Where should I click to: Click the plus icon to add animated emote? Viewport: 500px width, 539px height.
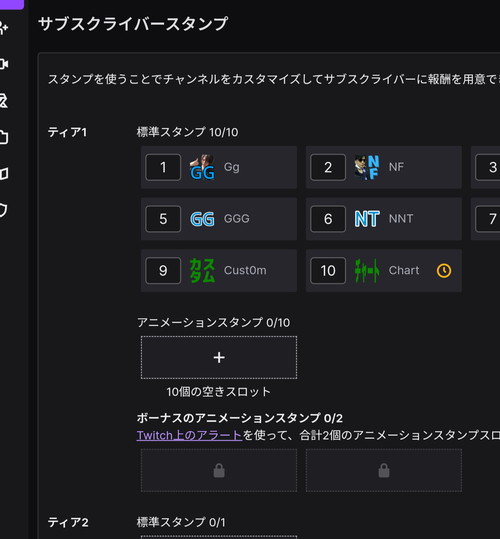click(x=219, y=358)
